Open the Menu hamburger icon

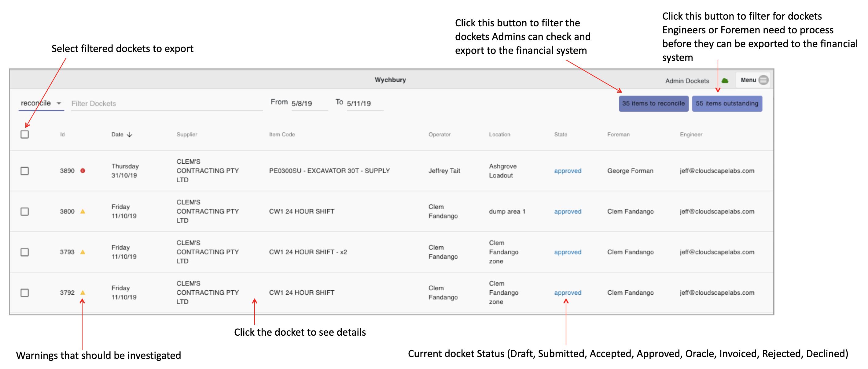pyautogui.click(x=763, y=80)
